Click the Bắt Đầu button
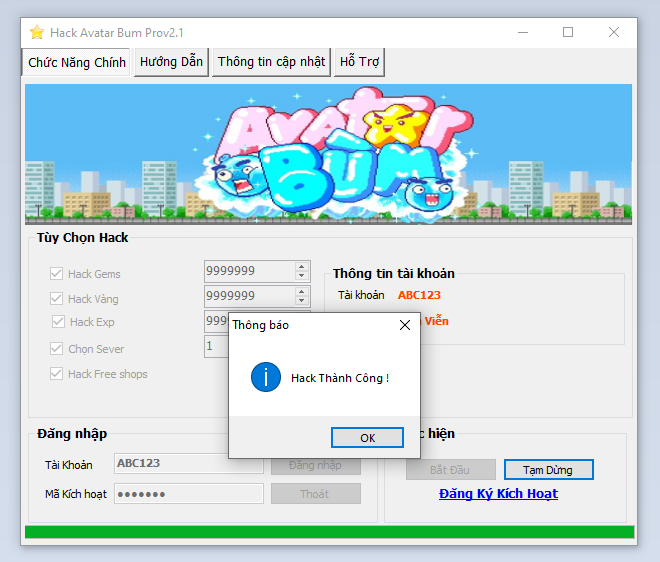This screenshot has width=660, height=562. 450,469
